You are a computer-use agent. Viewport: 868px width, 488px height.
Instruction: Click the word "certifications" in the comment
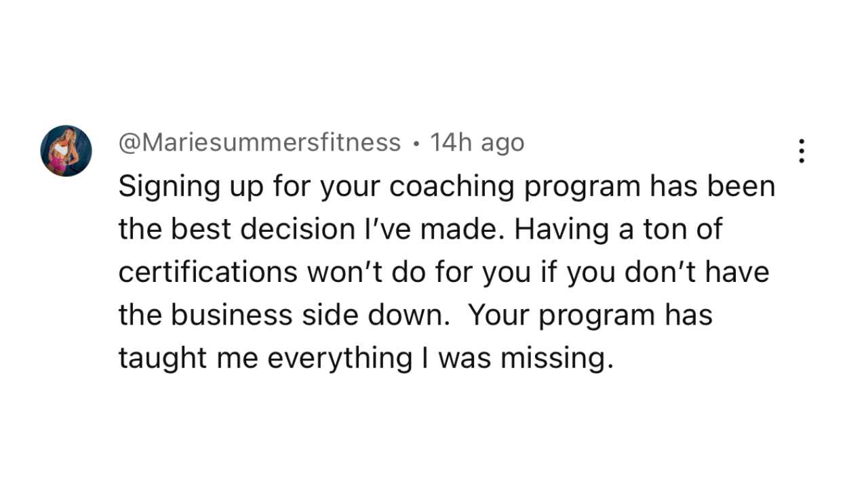[x=208, y=272]
